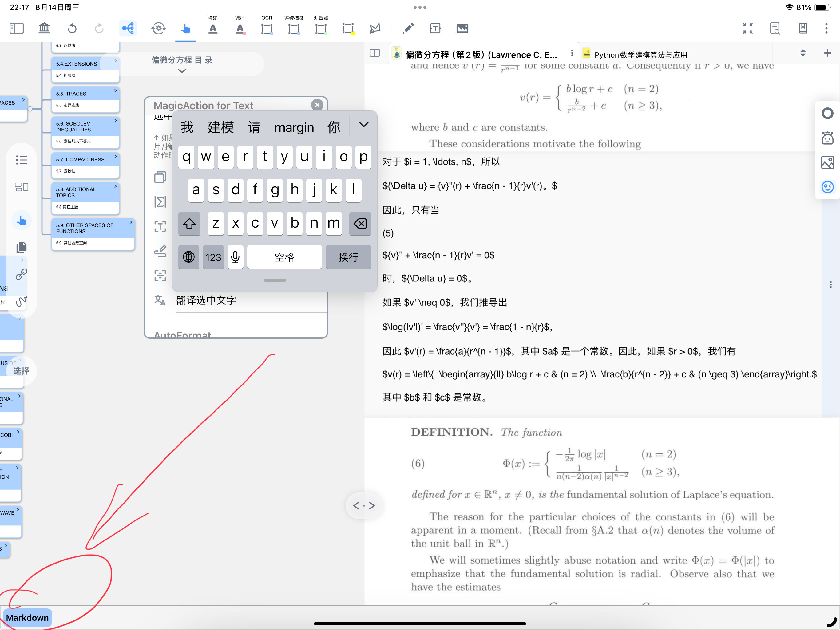Click the panel divider arrows handle
The image size is (840, 630).
(x=364, y=505)
